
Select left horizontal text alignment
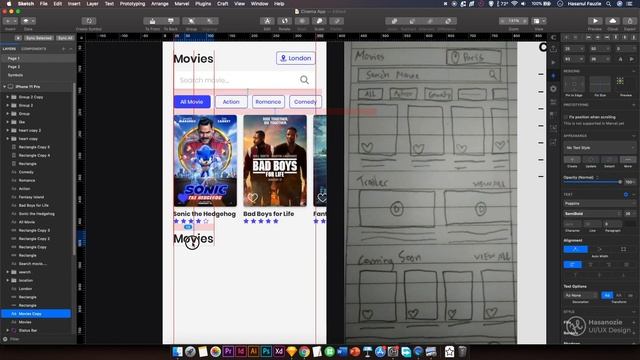572,265
